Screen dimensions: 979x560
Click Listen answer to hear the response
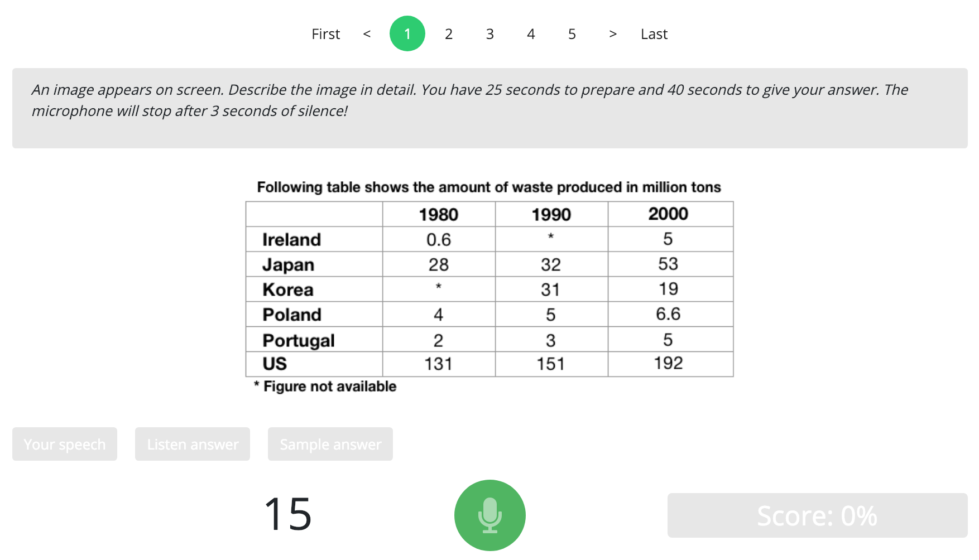192,444
